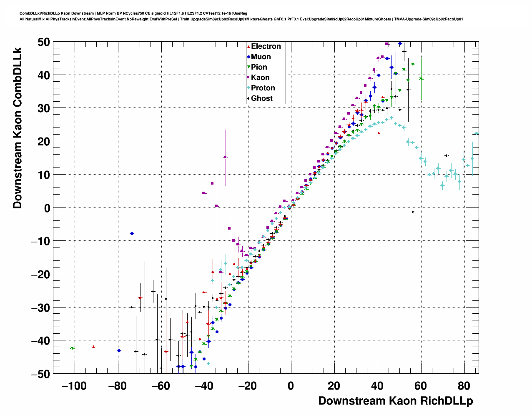The image size is (532, 415).
Task: Click the blue Muon point near x −79, y −43
Action: (119, 351)
